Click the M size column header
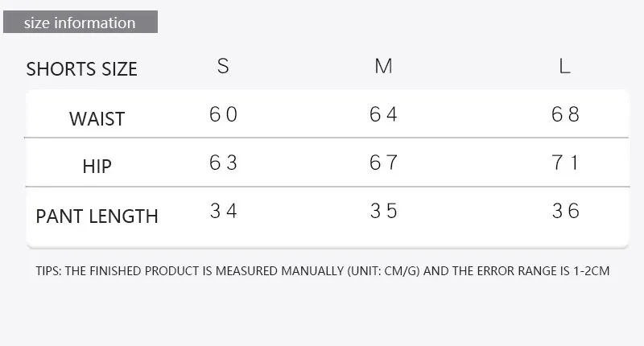644x346 pixels. tap(384, 66)
